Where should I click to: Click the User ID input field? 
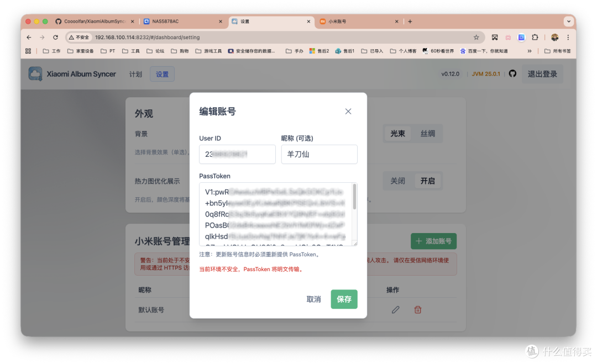[237, 154]
